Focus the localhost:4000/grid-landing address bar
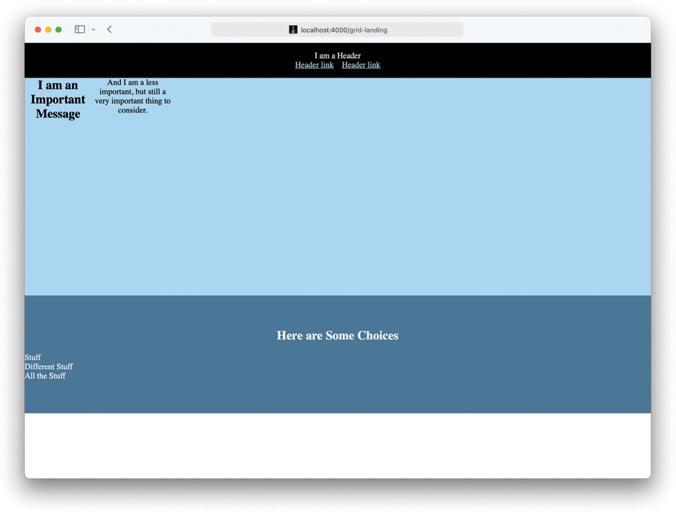 coord(345,30)
